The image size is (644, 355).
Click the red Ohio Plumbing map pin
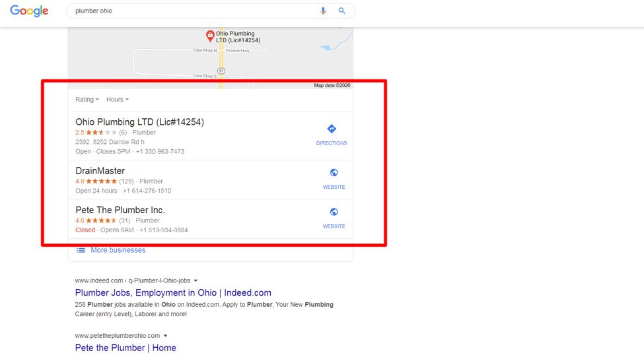tap(210, 36)
